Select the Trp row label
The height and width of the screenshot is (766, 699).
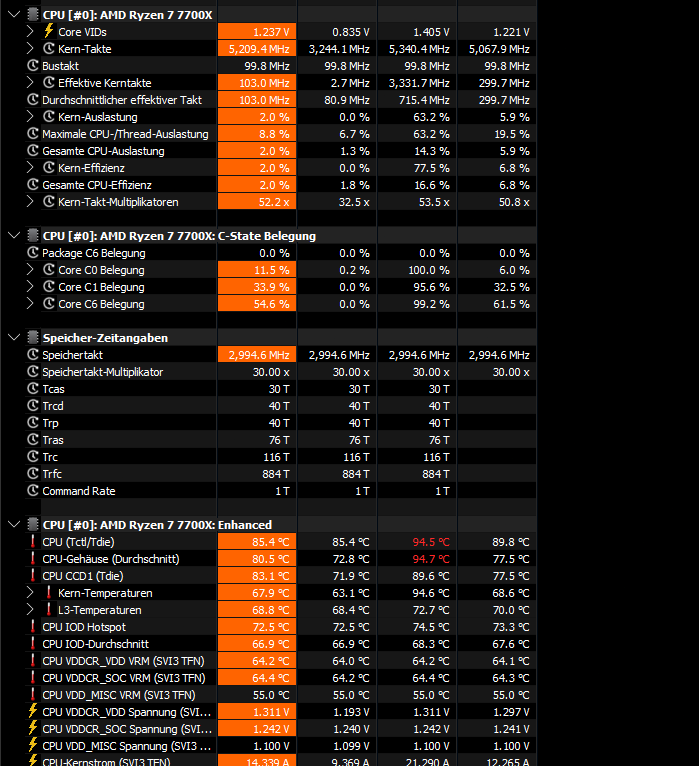(50, 423)
